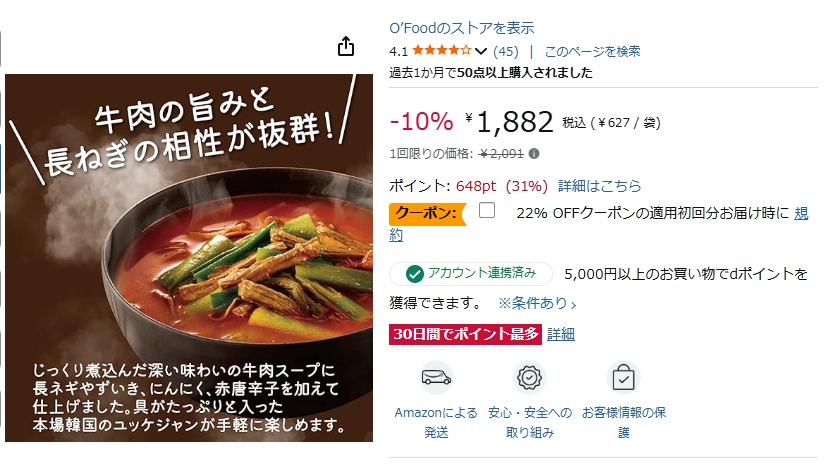Image resolution: width=834 pixels, height=471 pixels.
Task: Click the 30日間でポイント最多 red label
Action: (465, 334)
